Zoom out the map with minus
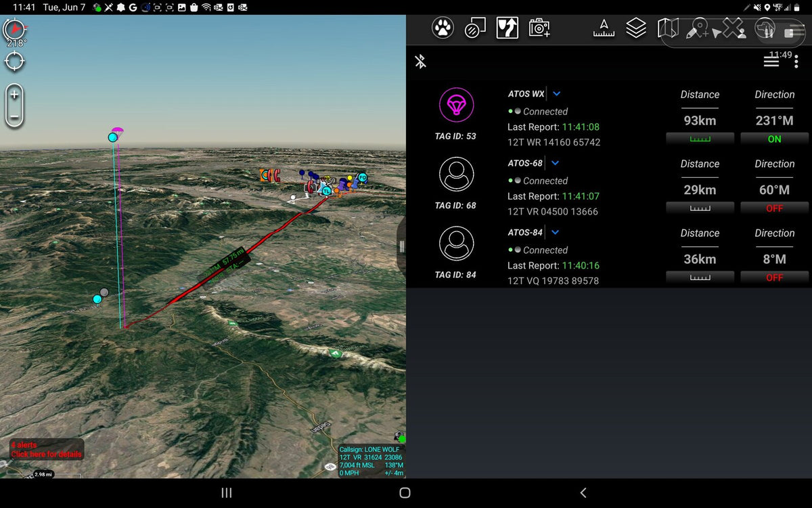812x508 pixels. point(14,117)
